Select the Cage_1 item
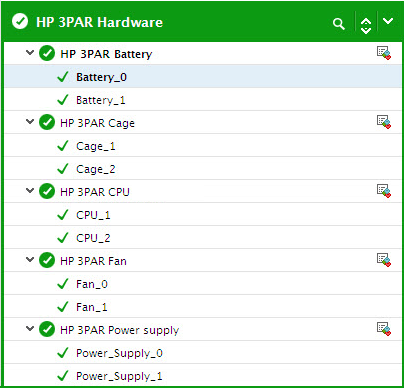This screenshot has height=388, width=404. click(x=203, y=145)
